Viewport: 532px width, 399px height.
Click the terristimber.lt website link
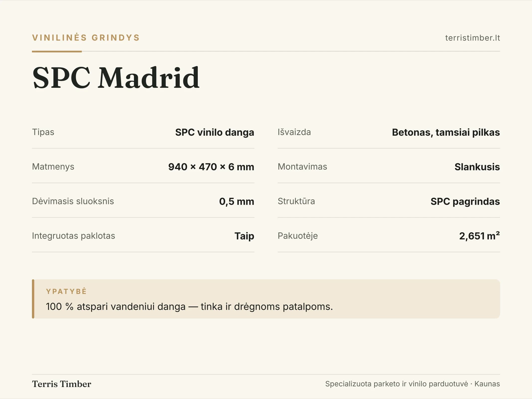click(472, 38)
